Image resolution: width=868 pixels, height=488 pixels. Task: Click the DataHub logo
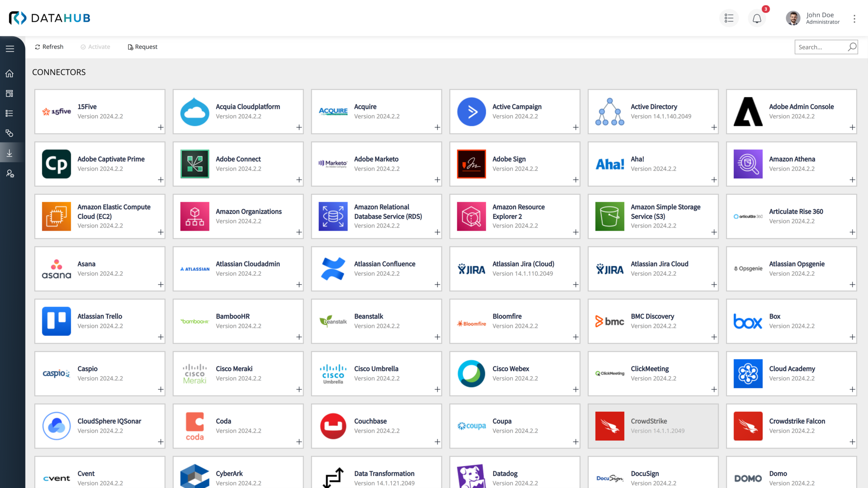tap(50, 18)
